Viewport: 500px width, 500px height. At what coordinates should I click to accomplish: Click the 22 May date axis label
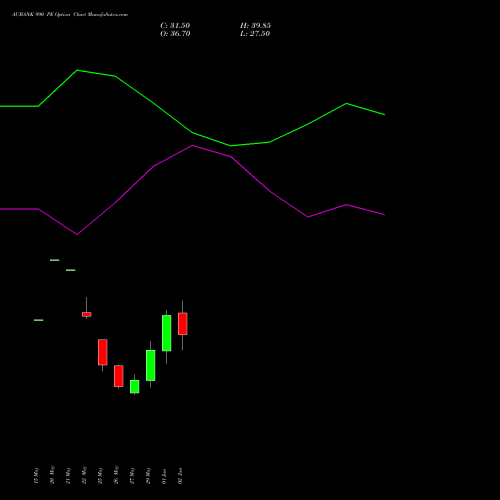point(84,475)
